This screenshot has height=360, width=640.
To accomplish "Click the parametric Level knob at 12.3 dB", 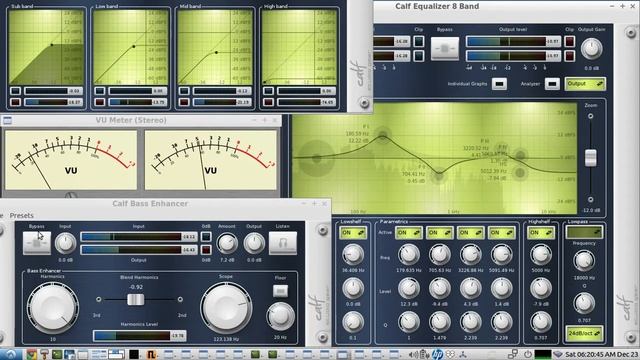I will [409, 288].
